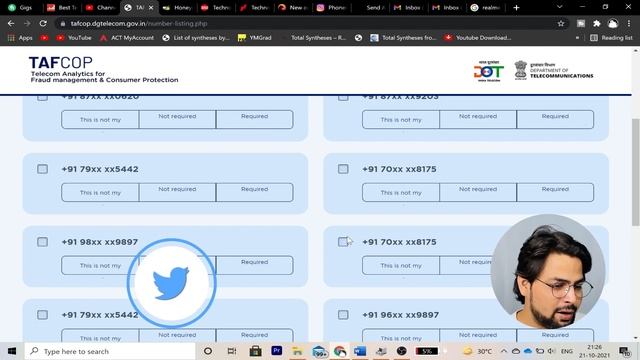Click the Department of Telecommunications emblem
Image resolution: width=640 pixels, height=360 pixels.
pos(520,70)
